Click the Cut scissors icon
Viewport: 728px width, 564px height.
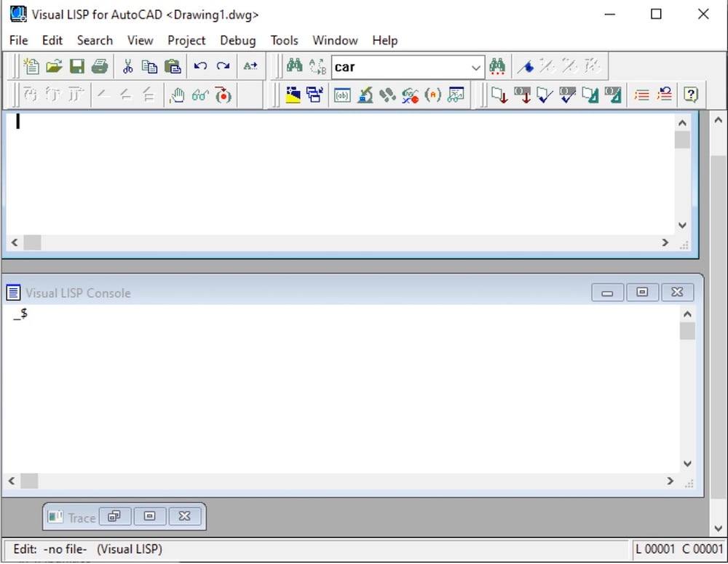[x=127, y=67]
